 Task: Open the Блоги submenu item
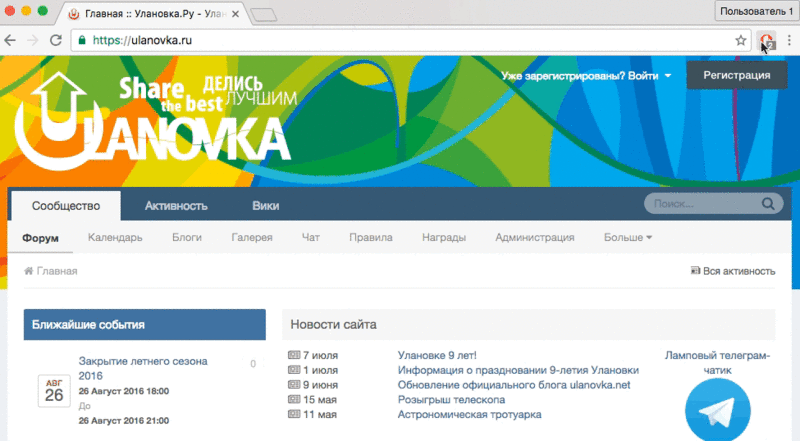tap(187, 237)
